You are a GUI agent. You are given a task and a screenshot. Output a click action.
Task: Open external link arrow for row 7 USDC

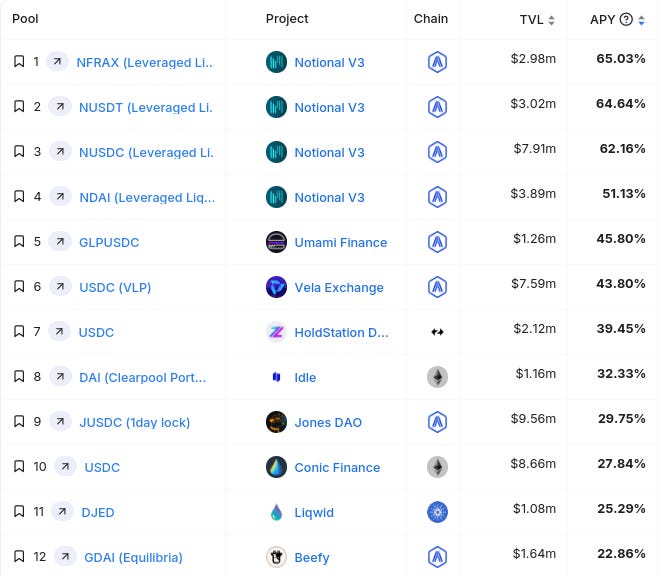(59, 331)
